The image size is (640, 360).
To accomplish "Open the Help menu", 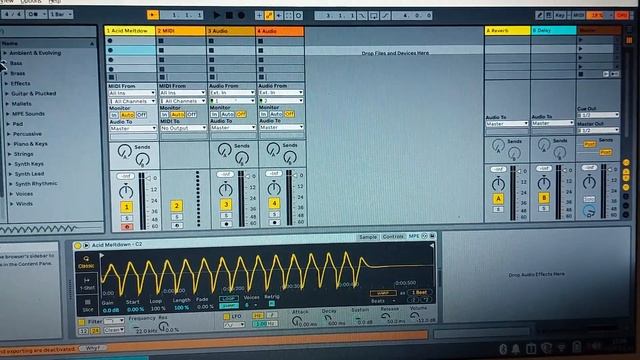I will [54, 2].
